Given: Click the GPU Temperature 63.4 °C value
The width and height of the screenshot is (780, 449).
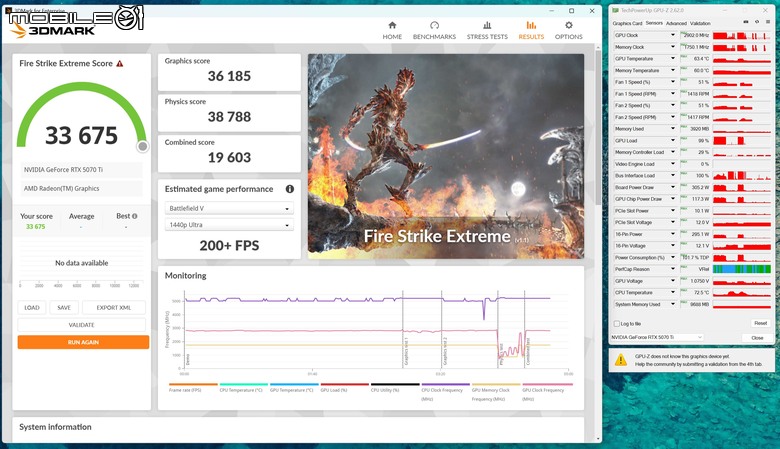Looking at the screenshot, I should [x=701, y=59].
